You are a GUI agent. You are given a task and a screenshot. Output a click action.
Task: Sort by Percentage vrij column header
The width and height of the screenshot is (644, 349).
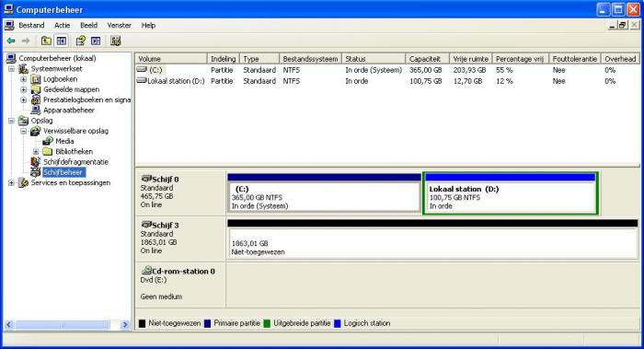[x=521, y=59]
